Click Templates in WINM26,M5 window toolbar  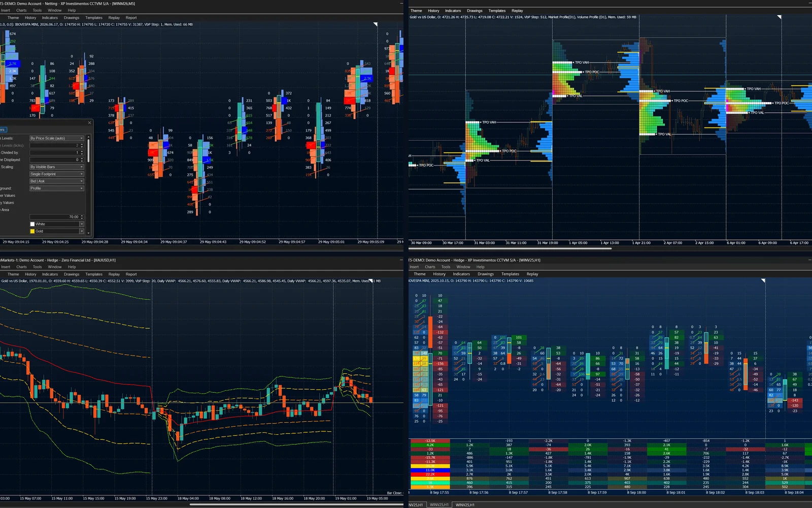[94, 18]
